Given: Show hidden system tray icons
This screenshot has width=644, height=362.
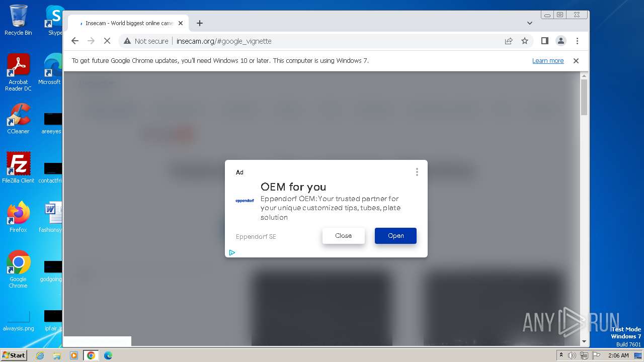Looking at the screenshot, I should click(561, 355).
